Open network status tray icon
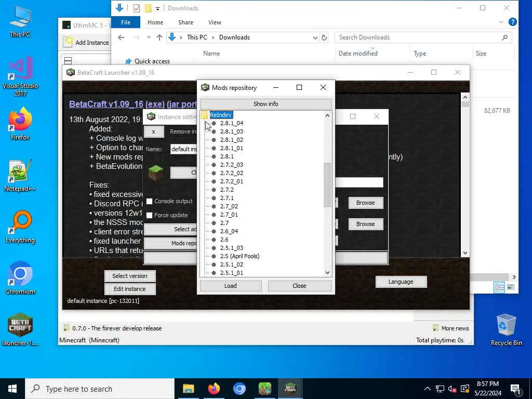 (440, 389)
